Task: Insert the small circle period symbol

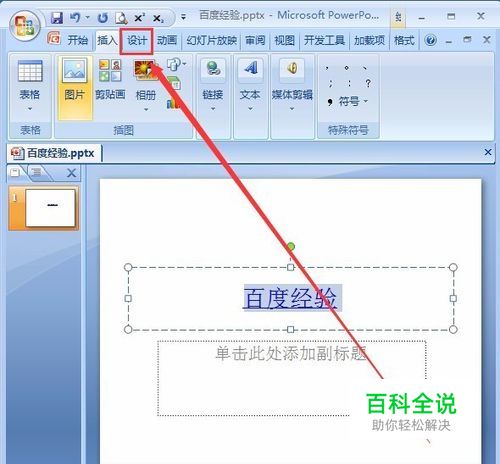Action: [347, 68]
